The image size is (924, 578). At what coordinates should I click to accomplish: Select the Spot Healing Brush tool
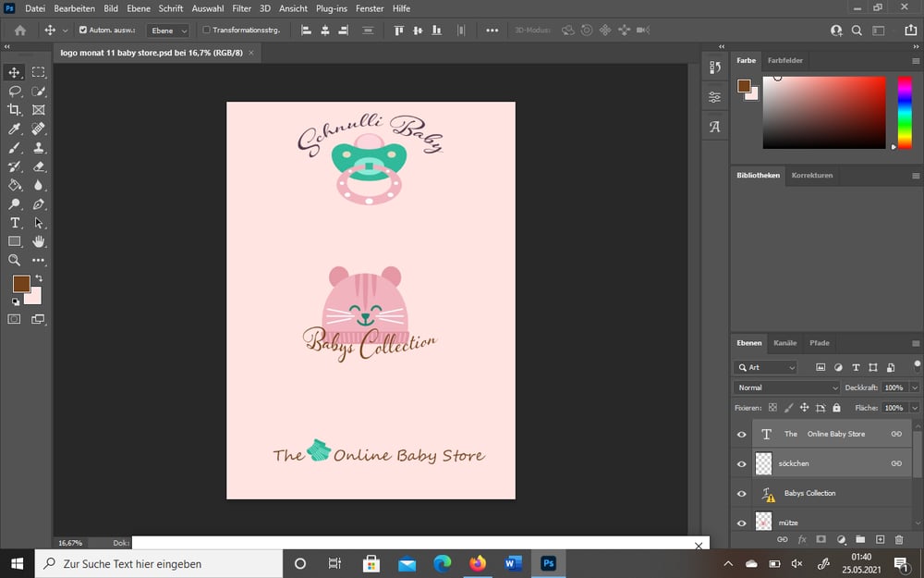pyautogui.click(x=38, y=129)
